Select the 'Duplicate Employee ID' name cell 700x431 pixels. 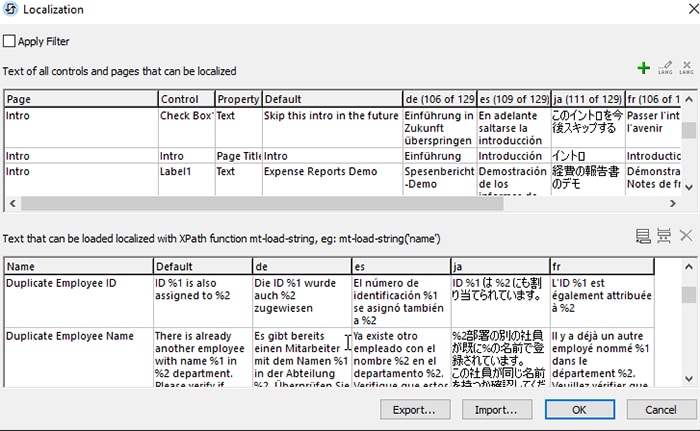pos(79,301)
